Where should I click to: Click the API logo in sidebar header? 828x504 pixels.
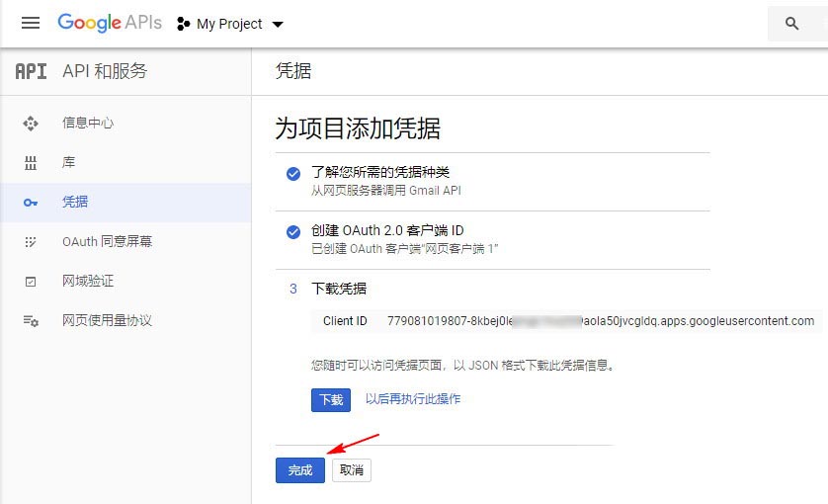coord(31,71)
